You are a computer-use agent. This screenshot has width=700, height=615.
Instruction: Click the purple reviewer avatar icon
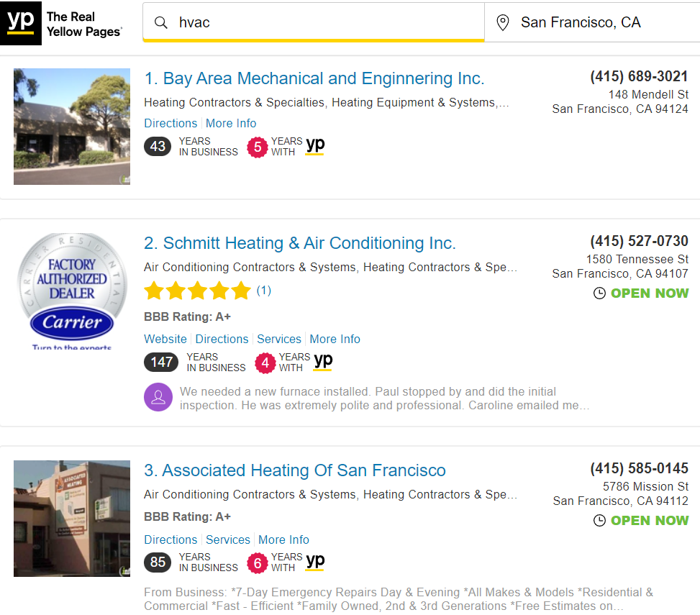(x=158, y=397)
